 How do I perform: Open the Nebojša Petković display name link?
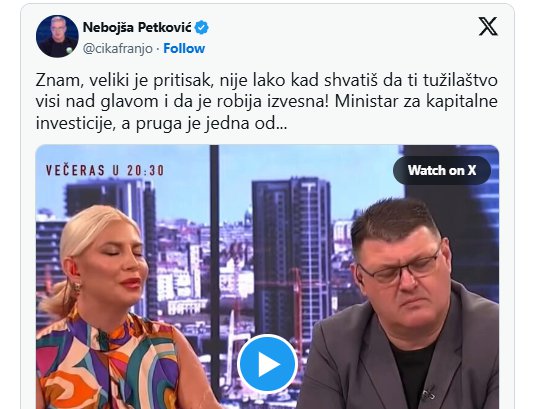(137, 27)
